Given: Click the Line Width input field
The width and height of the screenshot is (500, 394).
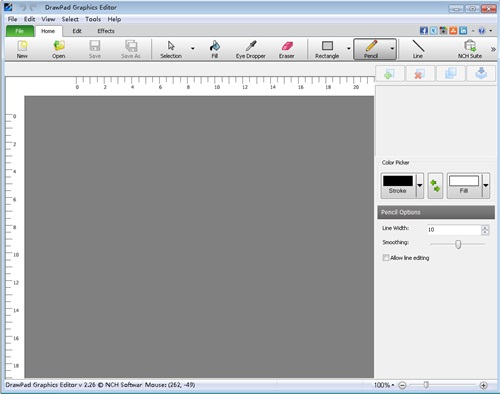Looking at the screenshot, I should tap(454, 230).
